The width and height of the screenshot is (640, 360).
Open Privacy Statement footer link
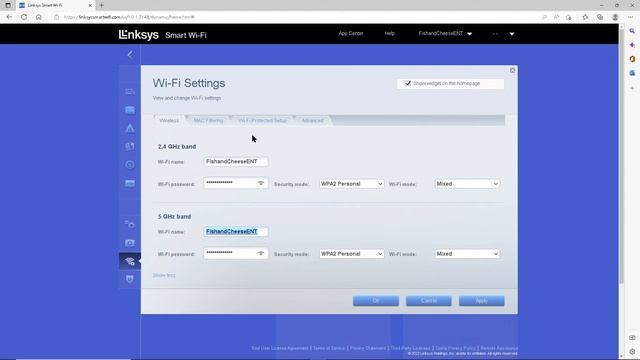point(367,348)
